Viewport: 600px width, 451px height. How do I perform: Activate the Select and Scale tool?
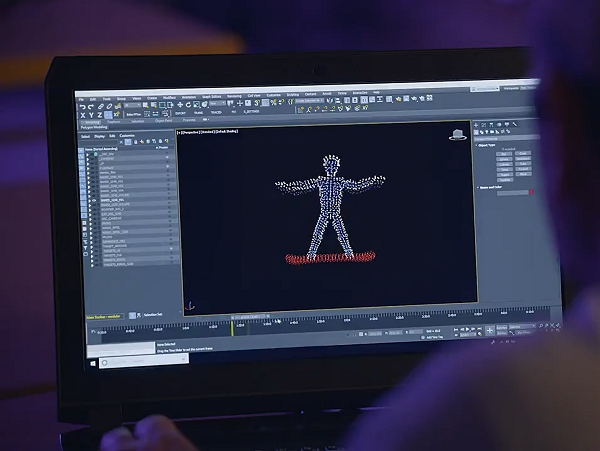tap(196, 104)
